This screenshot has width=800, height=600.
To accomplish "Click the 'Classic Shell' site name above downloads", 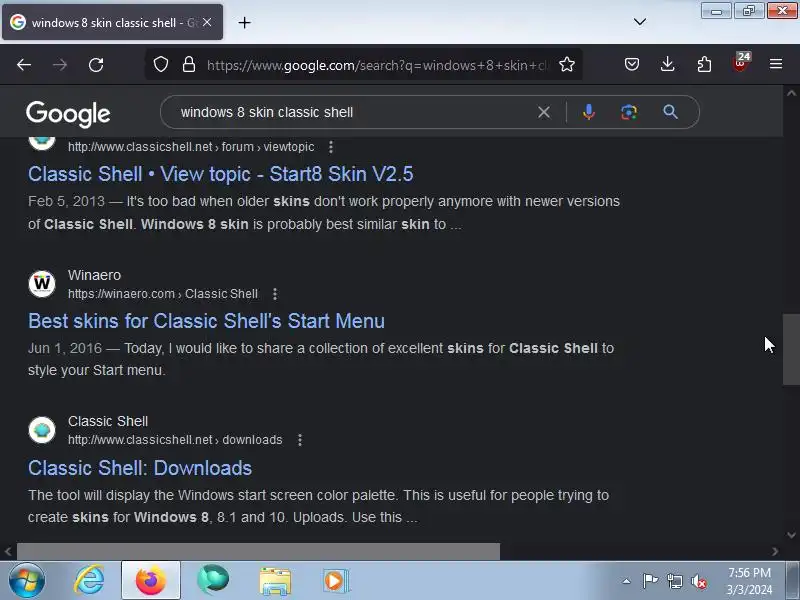I will pyautogui.click(x=108, y=421).
